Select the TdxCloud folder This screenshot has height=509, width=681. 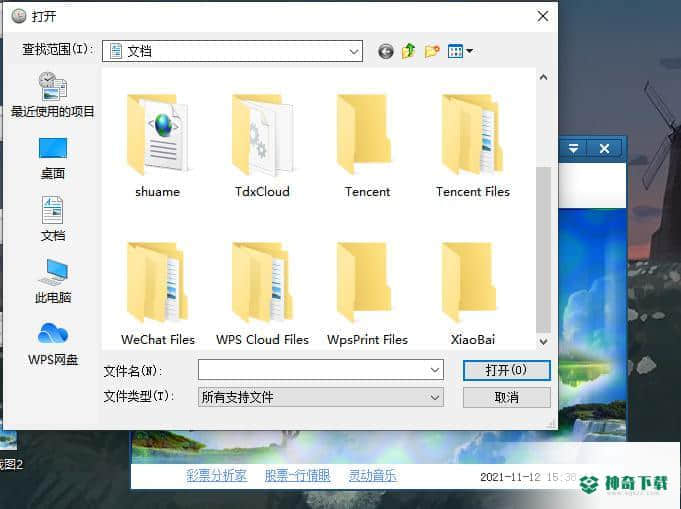262,146
